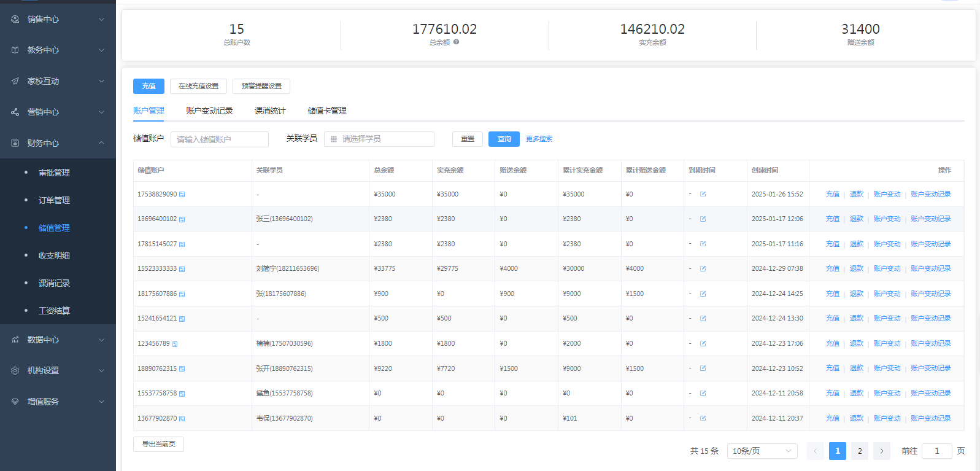The image size is (980, 471).
Task: Click previous page arrow in pagination
Action: (816, 451)
